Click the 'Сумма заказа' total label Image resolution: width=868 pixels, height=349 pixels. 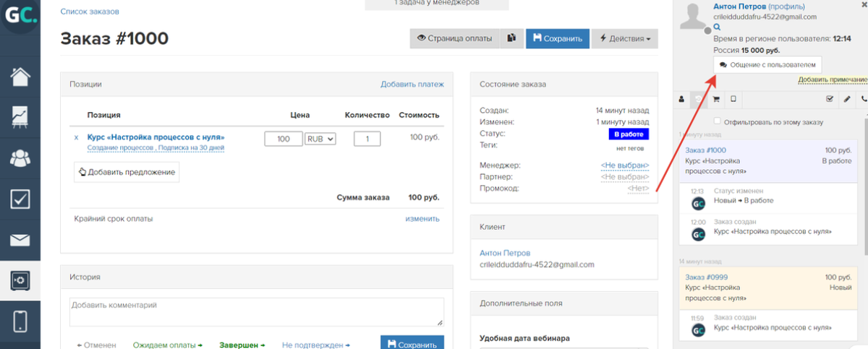[363, 197]
